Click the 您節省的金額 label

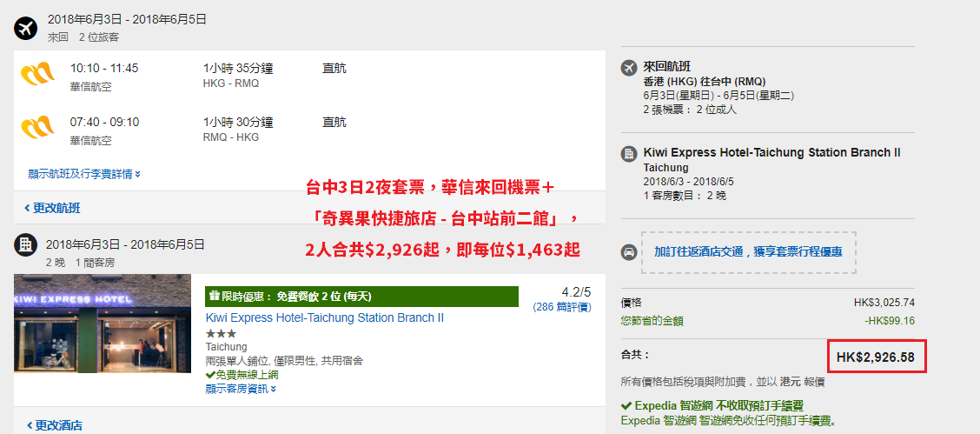point(652,321)
